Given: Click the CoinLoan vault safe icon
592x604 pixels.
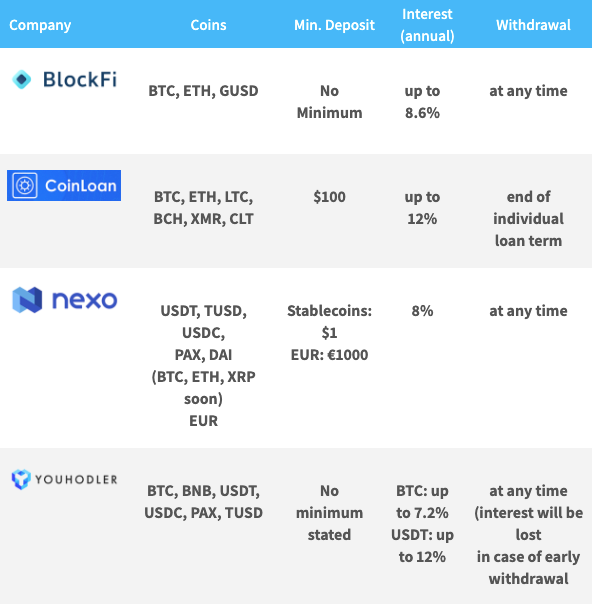Looking at the screenshot, I should click(x=25, y=185).
